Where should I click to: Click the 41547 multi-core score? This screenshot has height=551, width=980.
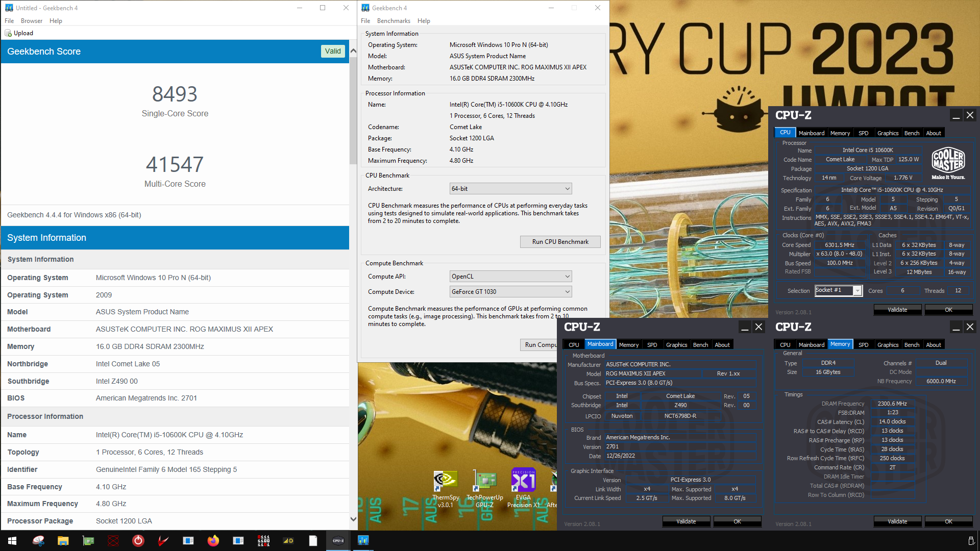click(175, 164)
